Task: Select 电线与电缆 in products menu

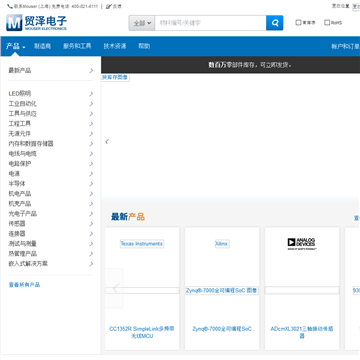Action: [22, 154]
